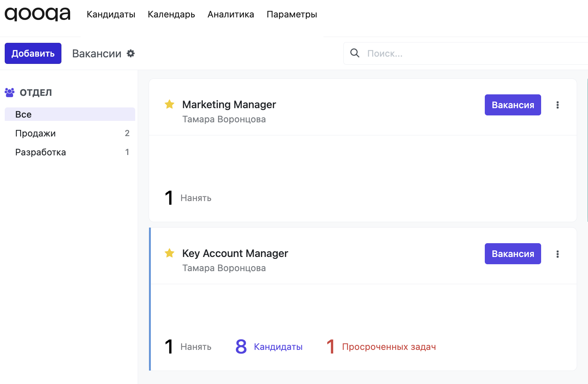Click the qooqa logo
Screen dimensions: 588x384
(37, 14)
